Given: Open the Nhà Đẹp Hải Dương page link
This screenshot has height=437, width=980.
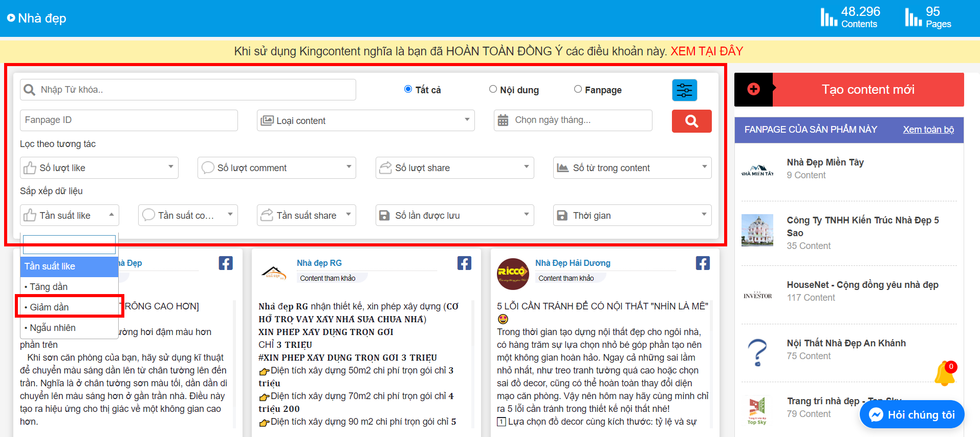Looking at the screenshot, I should tap(573, 263).
